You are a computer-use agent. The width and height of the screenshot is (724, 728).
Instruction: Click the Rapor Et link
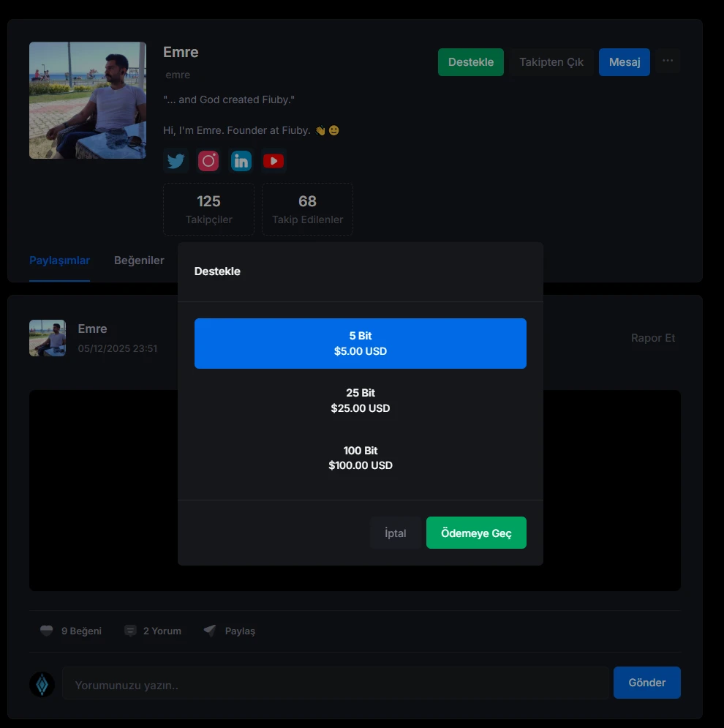point(653,338)
